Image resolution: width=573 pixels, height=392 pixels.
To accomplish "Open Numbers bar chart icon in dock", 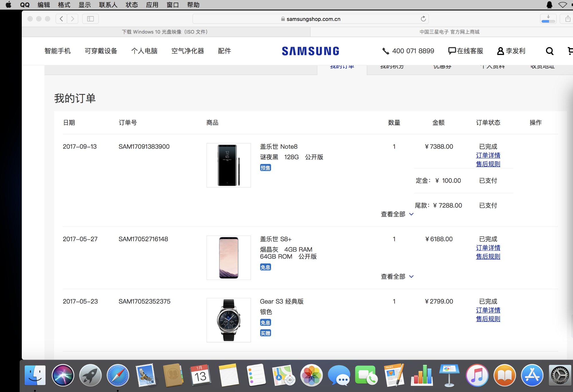I will pos(421,375).
